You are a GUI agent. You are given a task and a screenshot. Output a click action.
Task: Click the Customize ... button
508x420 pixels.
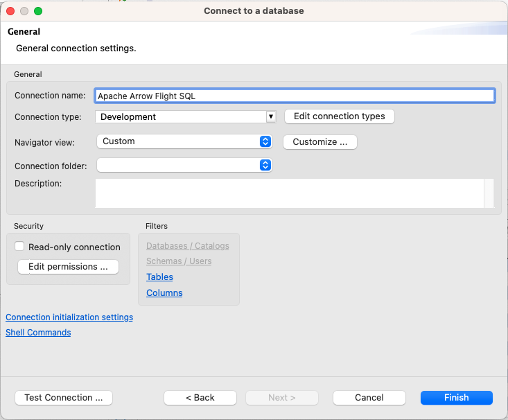pos(320,142)
